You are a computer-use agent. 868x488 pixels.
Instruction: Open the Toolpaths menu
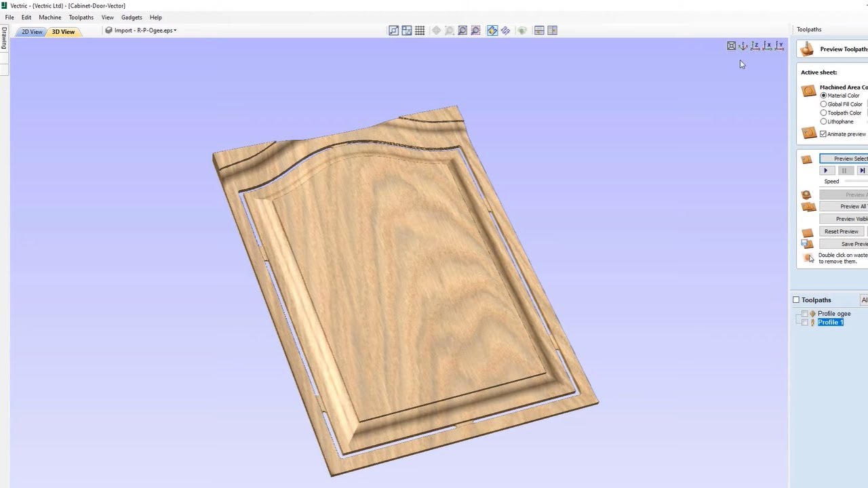click(81, 18)
